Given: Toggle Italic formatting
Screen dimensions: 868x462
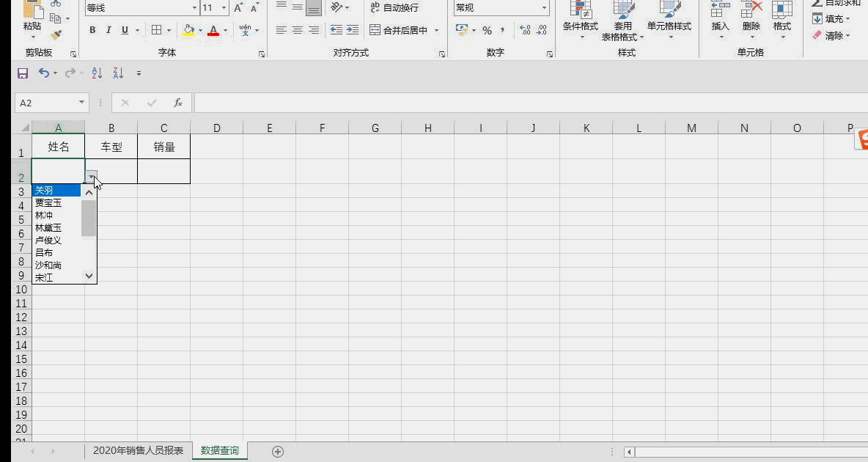Looking at the screenshot, I should coord(108,30).
